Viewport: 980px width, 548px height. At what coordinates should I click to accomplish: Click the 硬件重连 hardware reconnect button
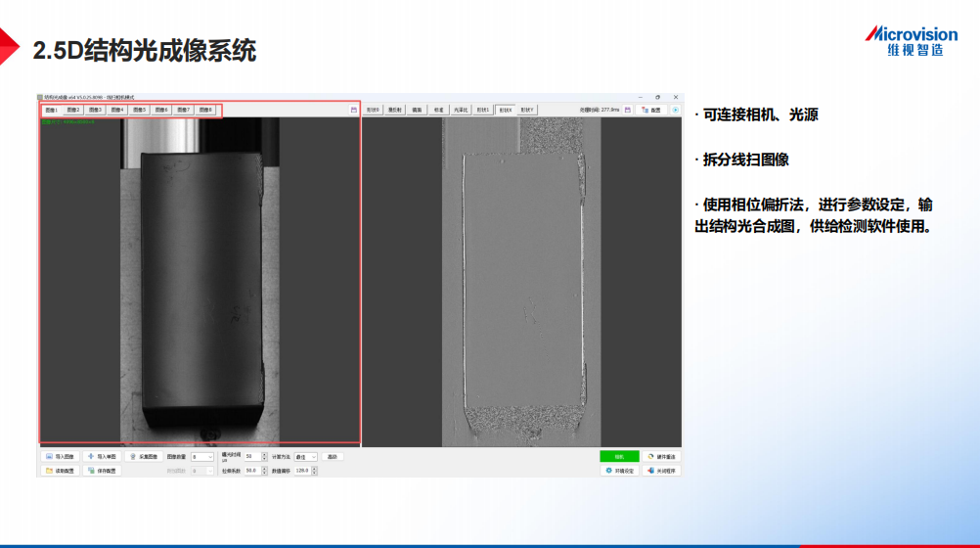point(661,457)
